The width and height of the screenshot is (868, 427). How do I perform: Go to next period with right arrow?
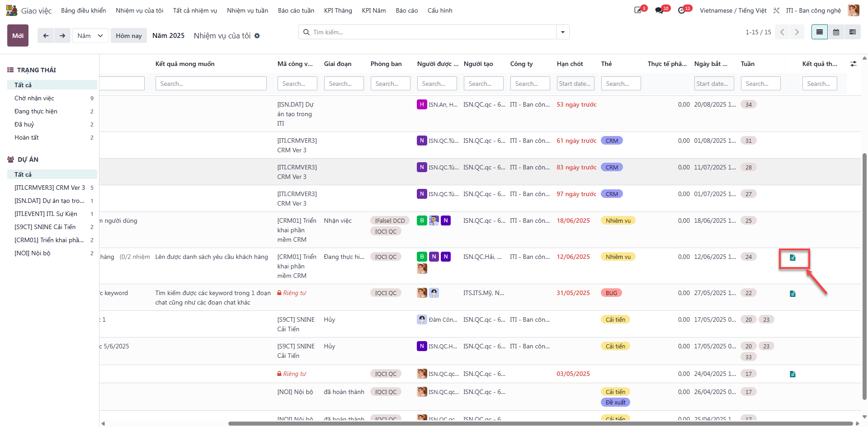point(62,36)
